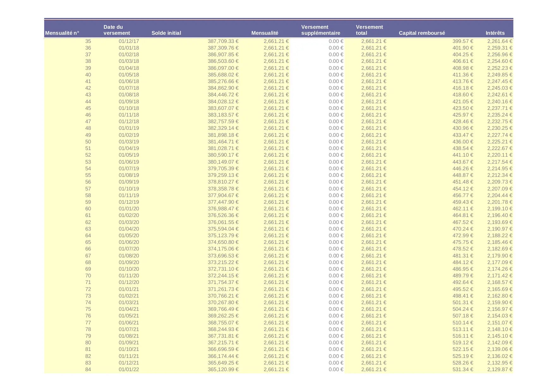The width and height of the screenshot is (554, 392).
Task: Select payment number 35 cell
Action: (x=88, y=41)
